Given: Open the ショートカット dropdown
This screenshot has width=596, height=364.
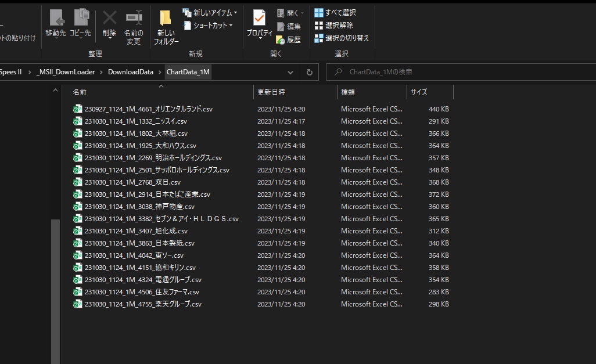Looking at the screenshot, I should [208, 26].
